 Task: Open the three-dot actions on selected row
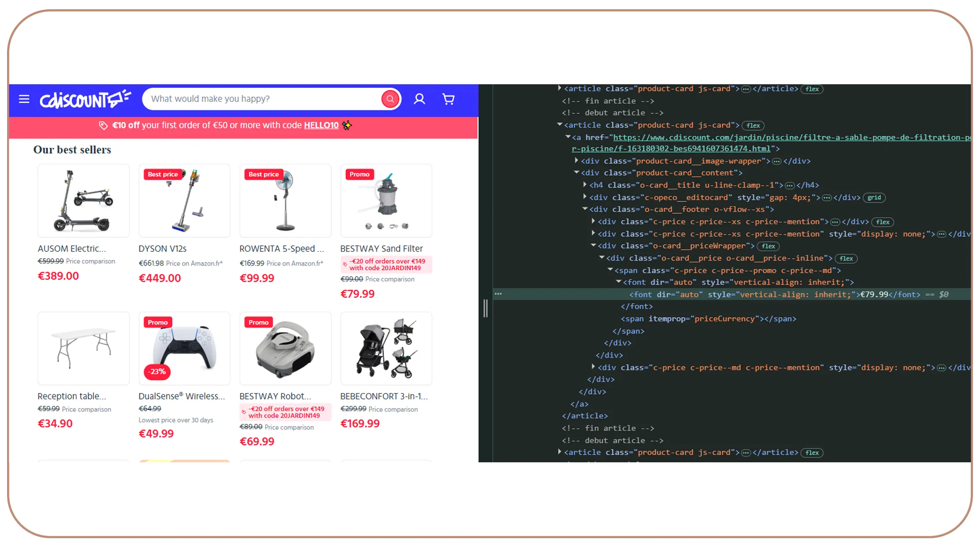point(498,294)
